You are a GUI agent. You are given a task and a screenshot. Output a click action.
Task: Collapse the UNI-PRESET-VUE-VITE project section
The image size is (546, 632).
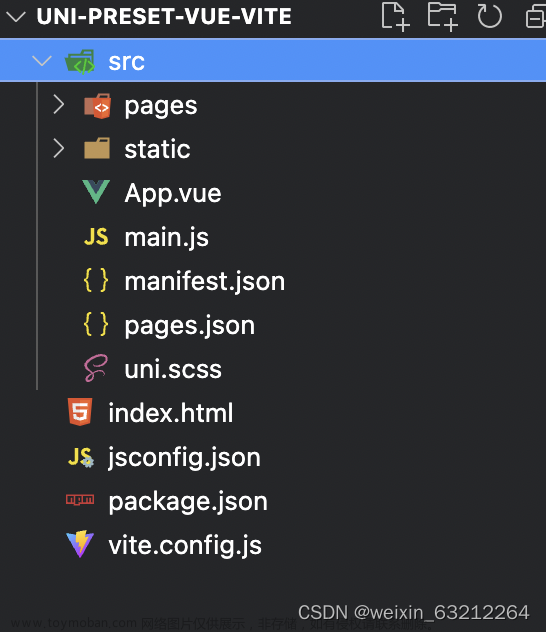pyautogui.click(x=16, y=17)
